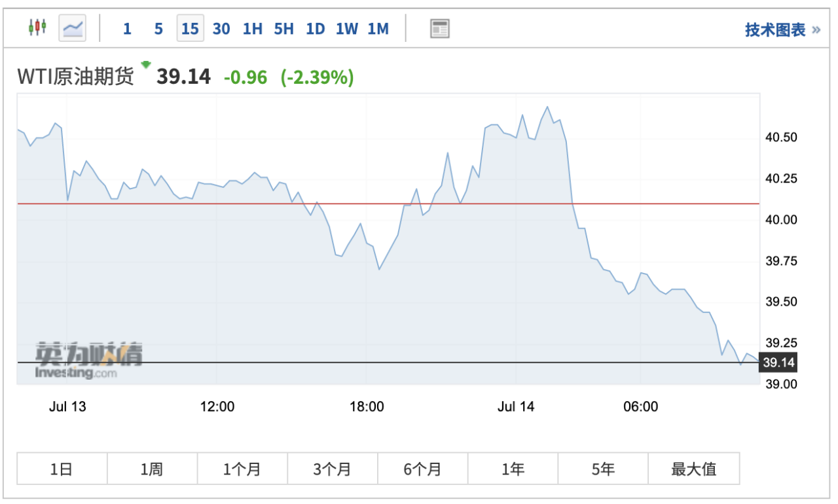This screenshot has height=504, width=838.
Task: Choose the 1H interval
Action: (x=252, y=29)
